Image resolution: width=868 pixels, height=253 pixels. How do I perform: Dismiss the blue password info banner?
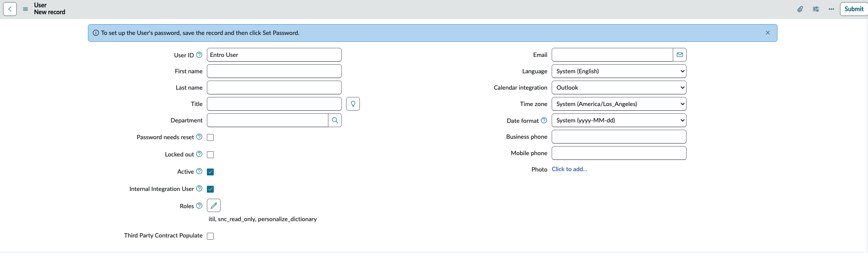coord(768,33)
